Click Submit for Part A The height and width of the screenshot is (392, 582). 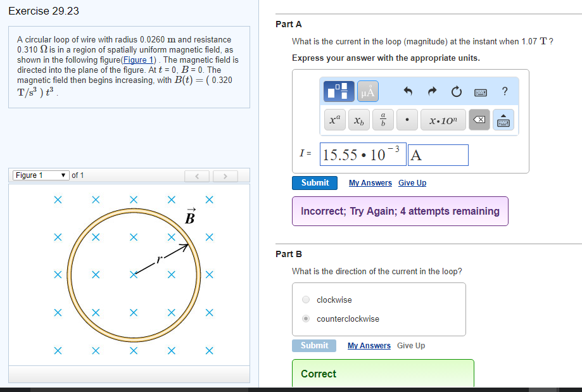pos(314,182)
